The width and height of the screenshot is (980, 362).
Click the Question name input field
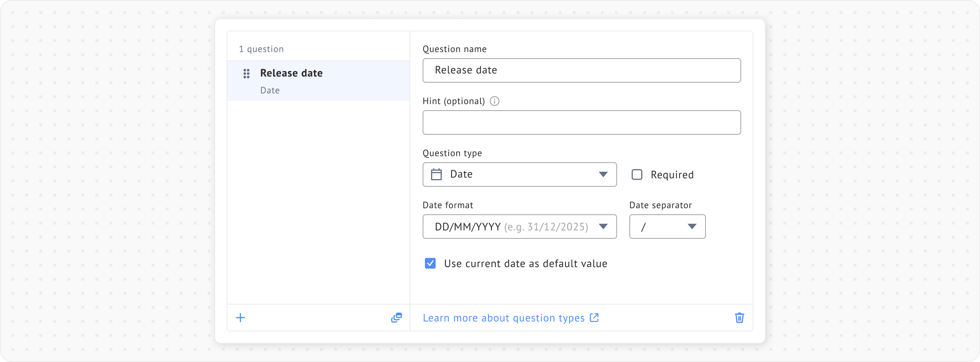581,70
